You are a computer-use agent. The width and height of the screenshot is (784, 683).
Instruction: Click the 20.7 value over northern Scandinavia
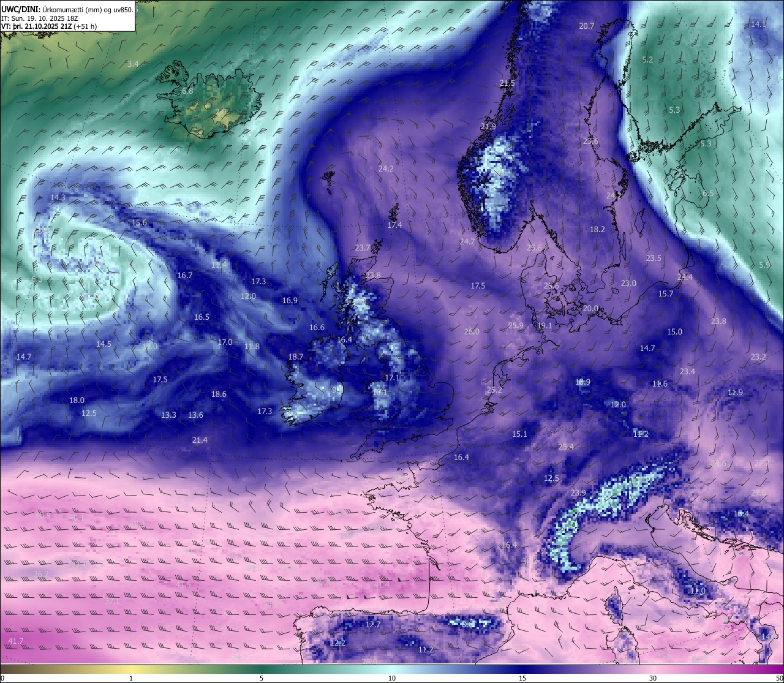click(587, 26)
